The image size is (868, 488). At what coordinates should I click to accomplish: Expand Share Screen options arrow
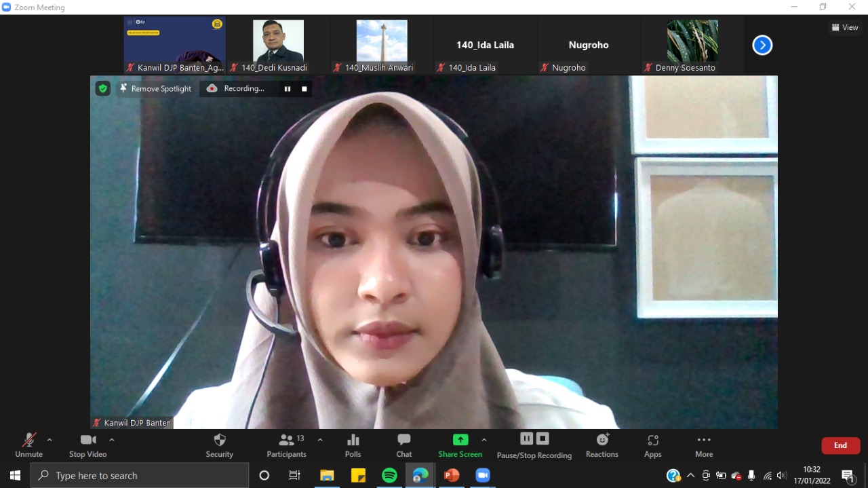484,440
